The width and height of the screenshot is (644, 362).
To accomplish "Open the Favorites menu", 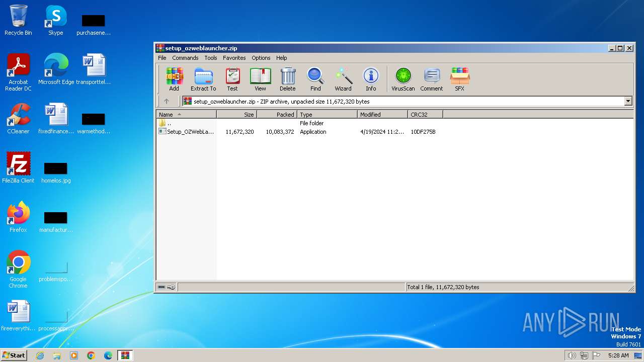I will point(234,58).
